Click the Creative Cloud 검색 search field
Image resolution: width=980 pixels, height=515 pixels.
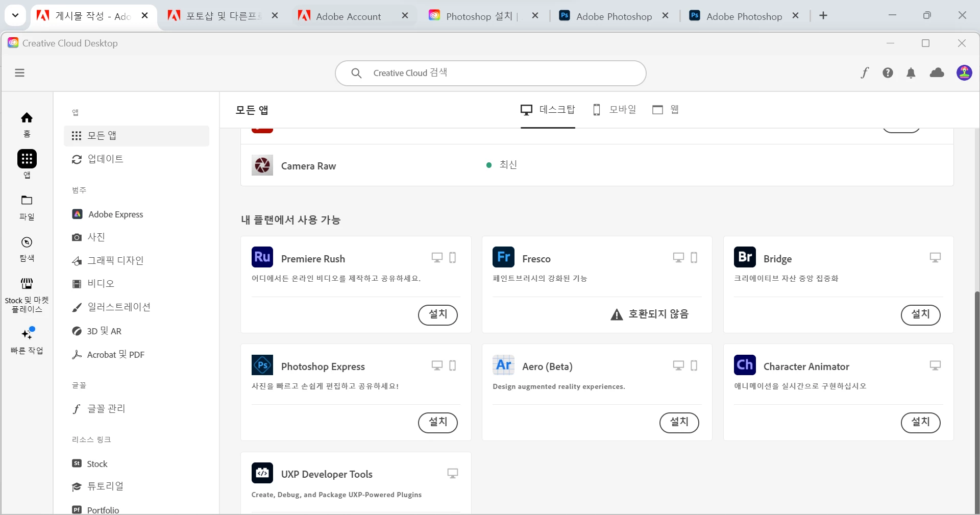click(491, 73)
